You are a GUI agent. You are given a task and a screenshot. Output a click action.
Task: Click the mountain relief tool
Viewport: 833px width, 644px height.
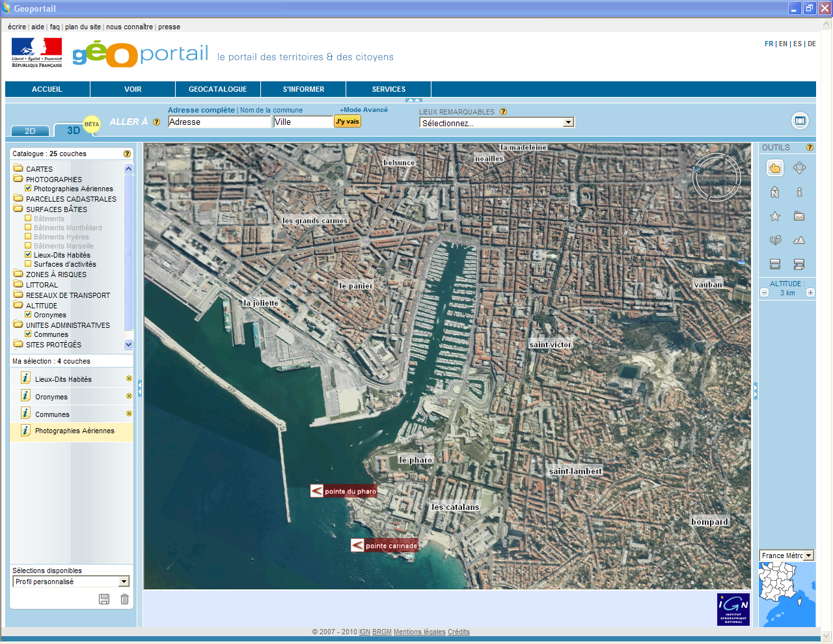pyautogui.click(x=799, y=240)
